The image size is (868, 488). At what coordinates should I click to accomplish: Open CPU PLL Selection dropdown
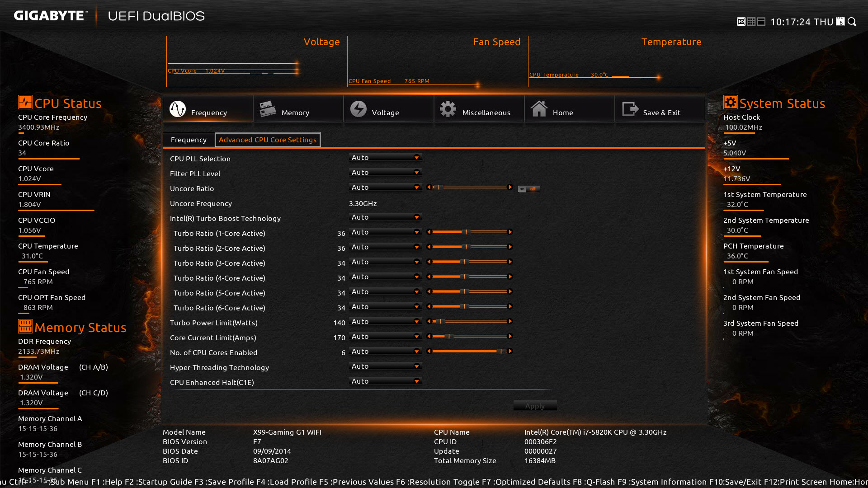[385, 157]
